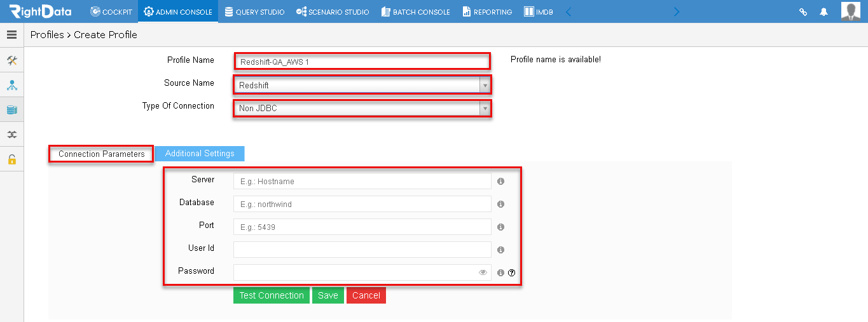
Task: Open the hamburger sidebar menu
Action: pos(11,35)
